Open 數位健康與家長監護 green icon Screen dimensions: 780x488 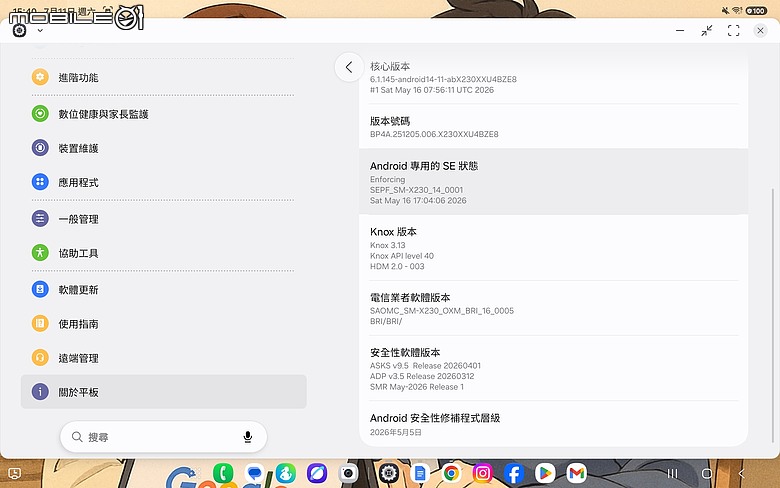click(x=40, y=114)
